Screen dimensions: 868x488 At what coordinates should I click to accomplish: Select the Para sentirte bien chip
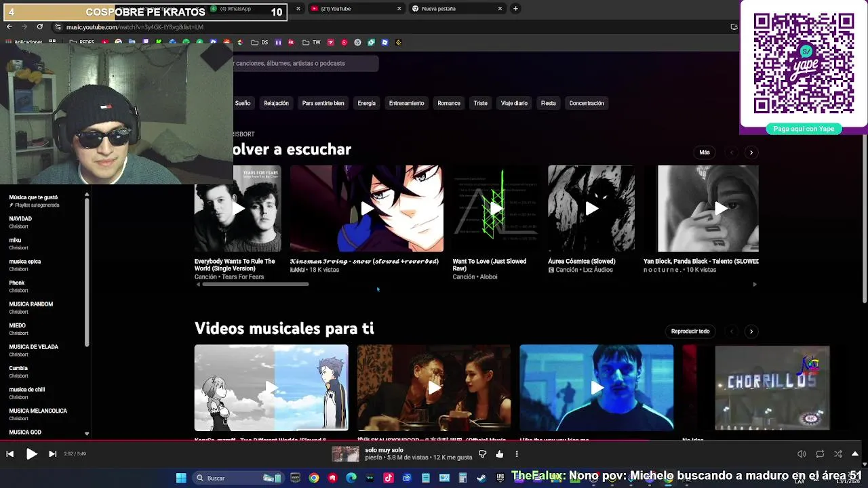[323, 103]
